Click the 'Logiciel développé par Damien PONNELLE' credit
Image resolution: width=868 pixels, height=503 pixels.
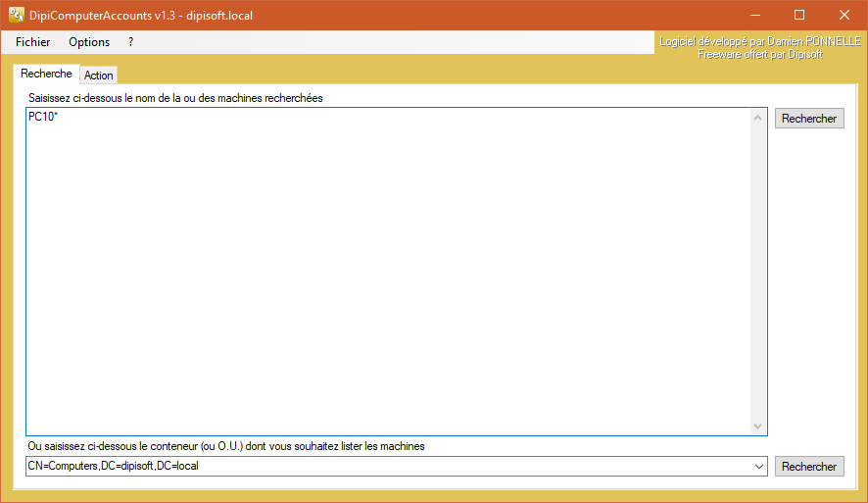click(759, 42)
